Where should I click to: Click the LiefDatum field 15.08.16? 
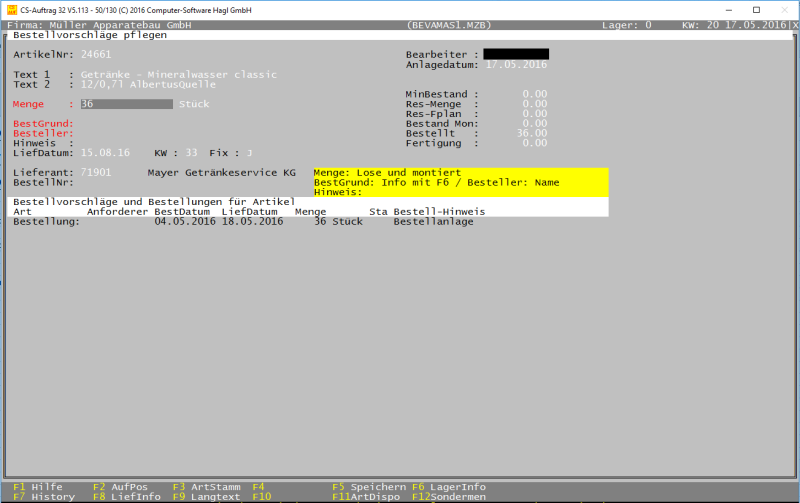(105, 153)
